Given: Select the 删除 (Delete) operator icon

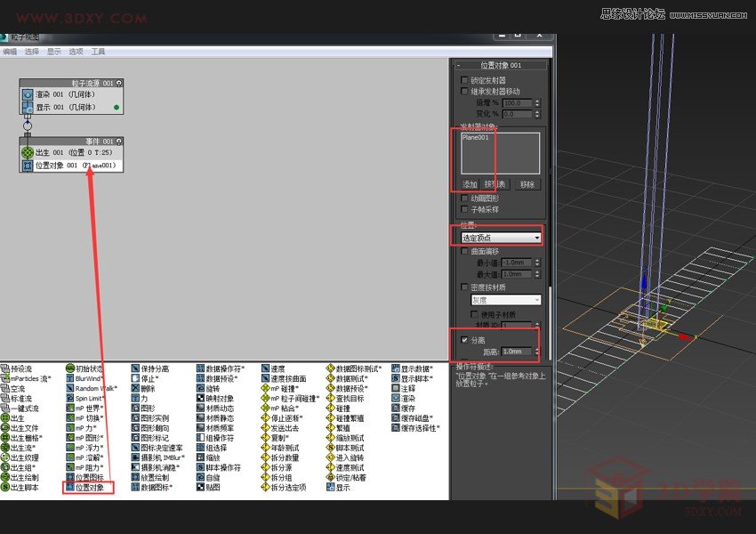Looking at the screenshot, I should tap(135, 389).
